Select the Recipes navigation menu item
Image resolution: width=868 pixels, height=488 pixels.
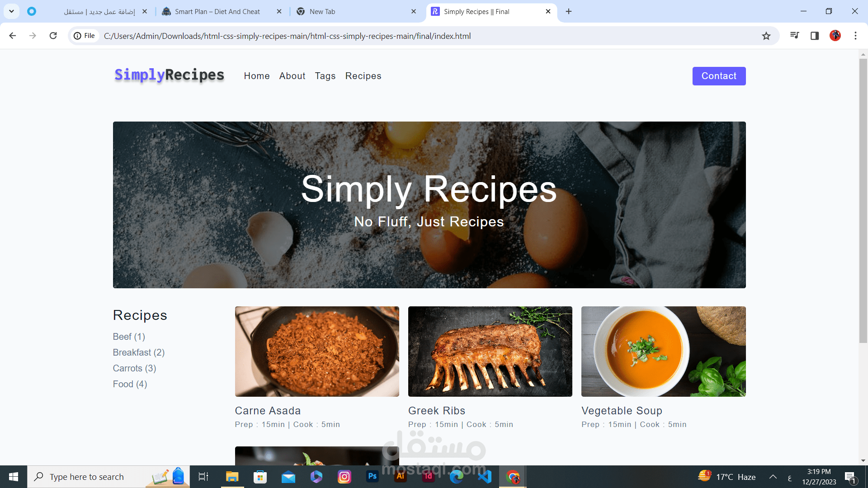coord(363,75)
